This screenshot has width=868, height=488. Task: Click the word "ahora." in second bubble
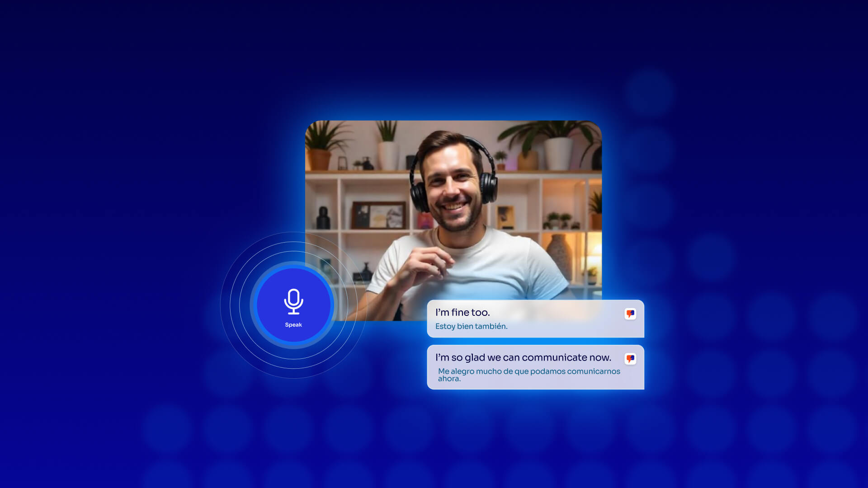(x=449, y=379)
